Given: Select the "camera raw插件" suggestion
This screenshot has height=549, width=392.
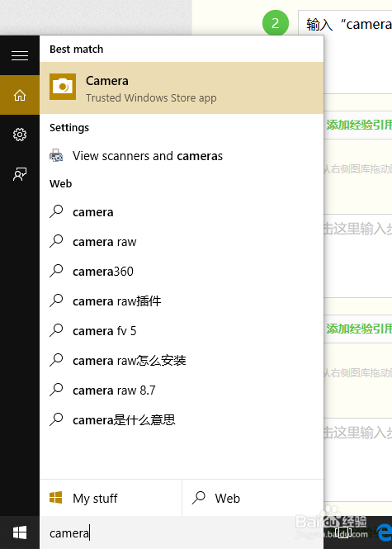Looking at the screenshot, I should [x=182, y=301].
